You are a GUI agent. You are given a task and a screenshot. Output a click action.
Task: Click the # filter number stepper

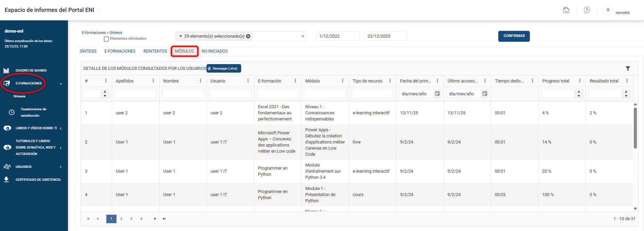click(x=105, y=94)
